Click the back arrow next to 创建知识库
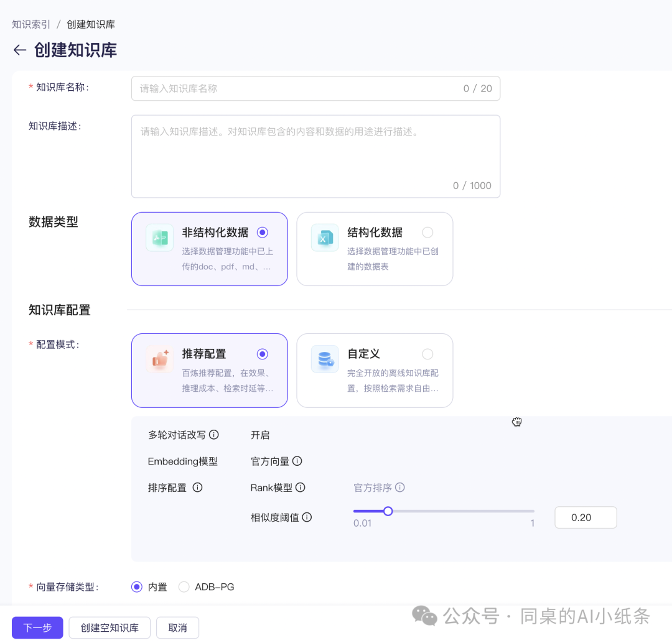The height and width of the screenshot is (643, 672). click(x=20, y=50)
